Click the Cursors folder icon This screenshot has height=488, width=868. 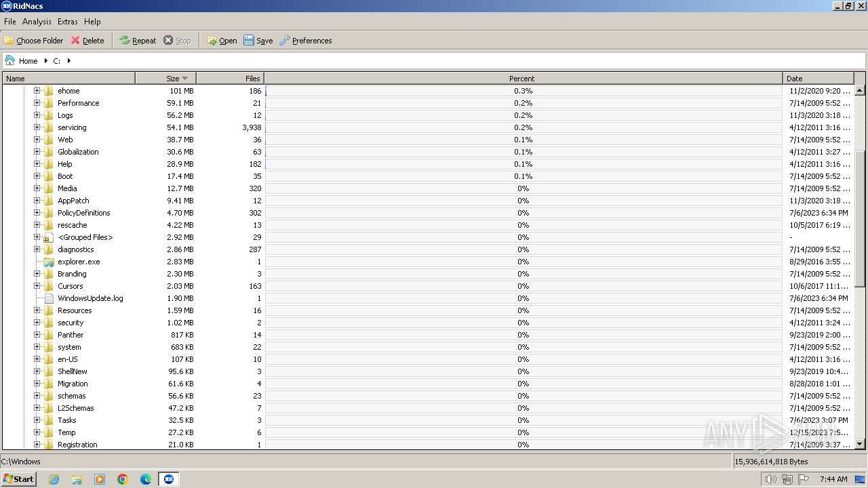(x=48, y=286)
